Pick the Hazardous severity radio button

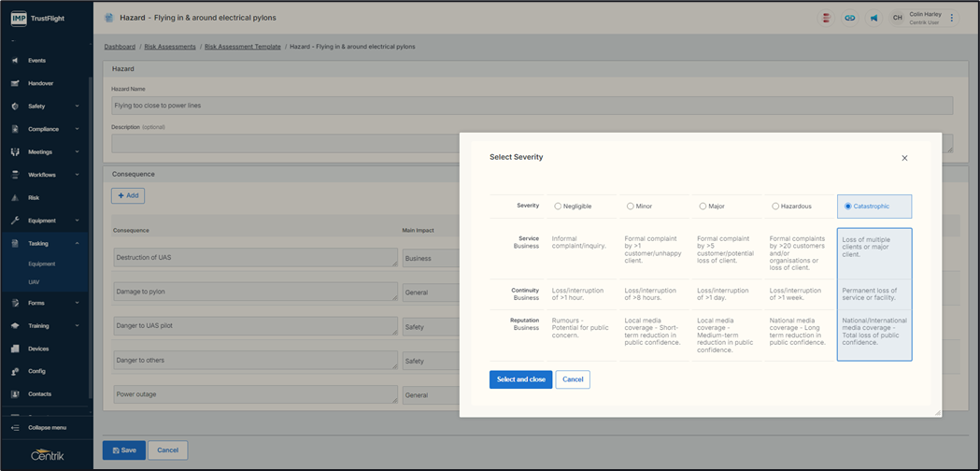click(x=775, y=206)
